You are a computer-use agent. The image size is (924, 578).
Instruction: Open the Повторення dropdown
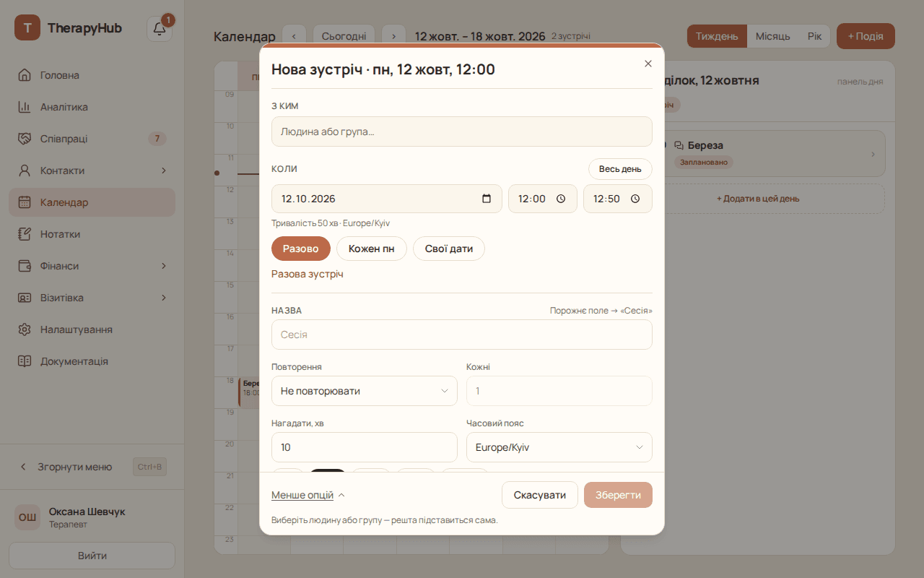(365, 391)
